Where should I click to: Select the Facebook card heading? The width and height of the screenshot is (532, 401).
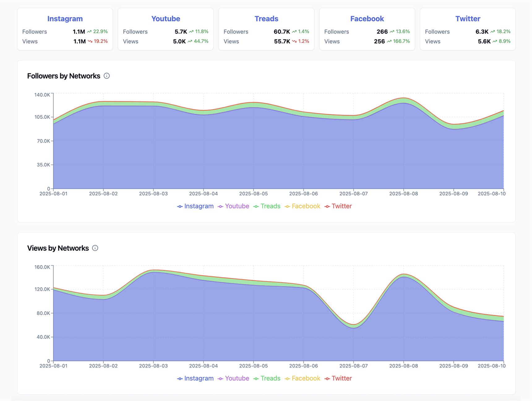pyautogui.click(x=367, y=19)
